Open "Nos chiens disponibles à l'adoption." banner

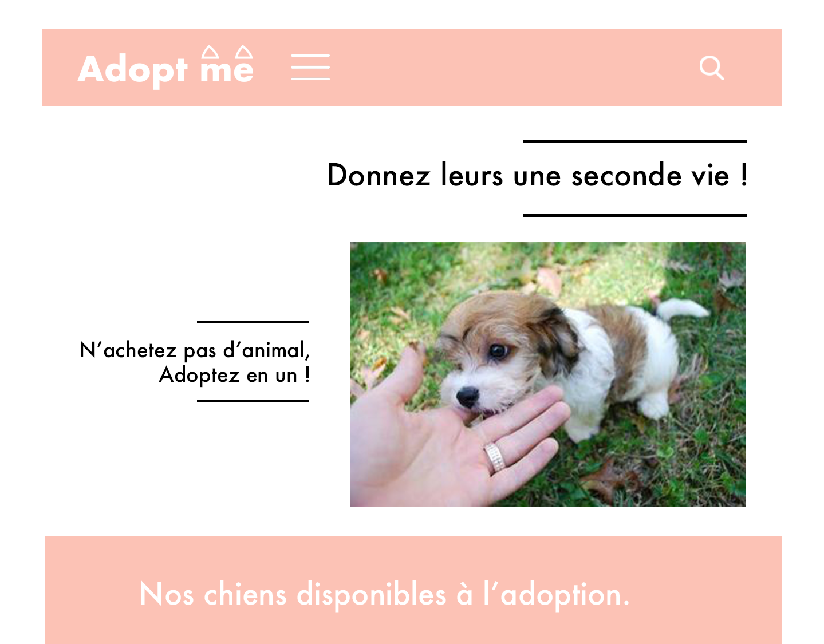point(413,590)
